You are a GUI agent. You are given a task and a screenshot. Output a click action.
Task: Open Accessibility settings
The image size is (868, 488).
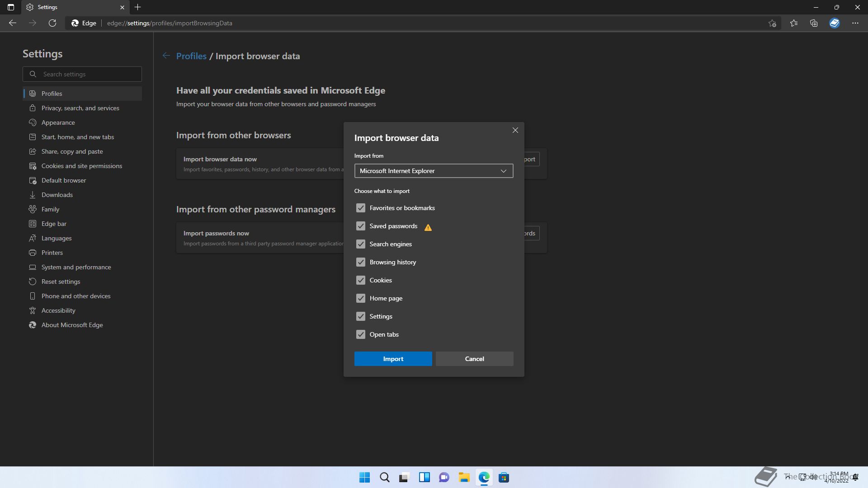point(82,310)
